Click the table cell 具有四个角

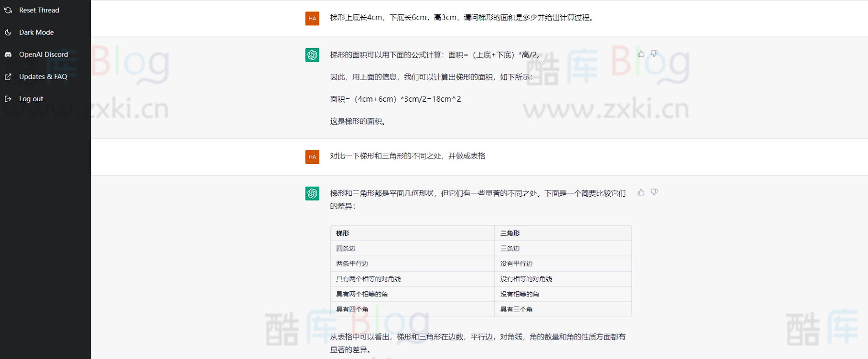(412, 309)
